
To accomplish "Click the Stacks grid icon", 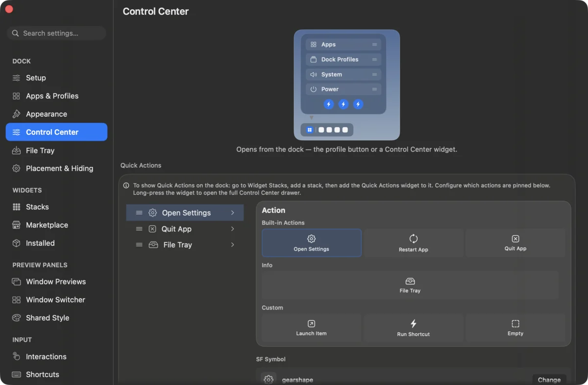I will click(x=17, y=207).
